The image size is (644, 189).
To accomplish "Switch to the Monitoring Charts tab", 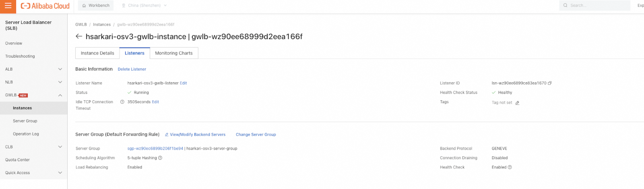I will 174,53.
